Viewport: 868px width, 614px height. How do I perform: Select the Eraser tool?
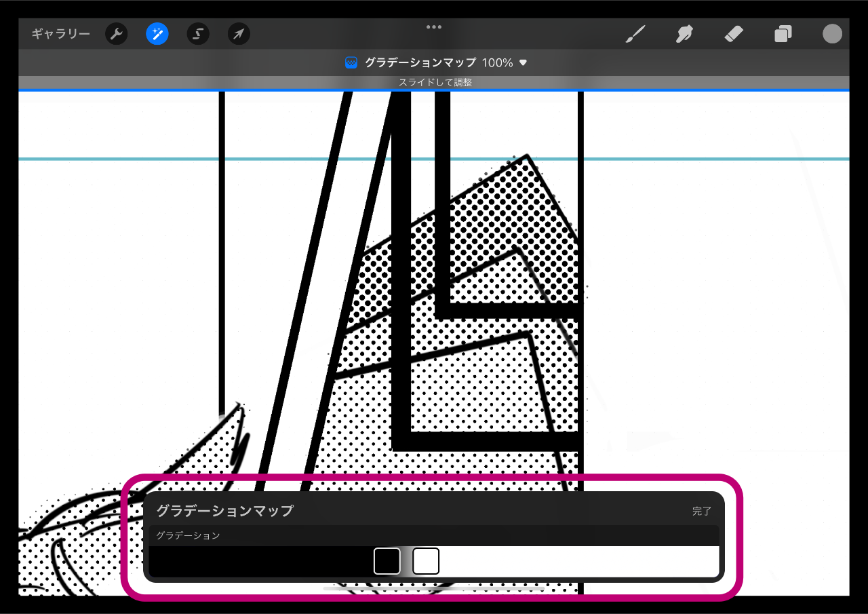tap(734, 34)
